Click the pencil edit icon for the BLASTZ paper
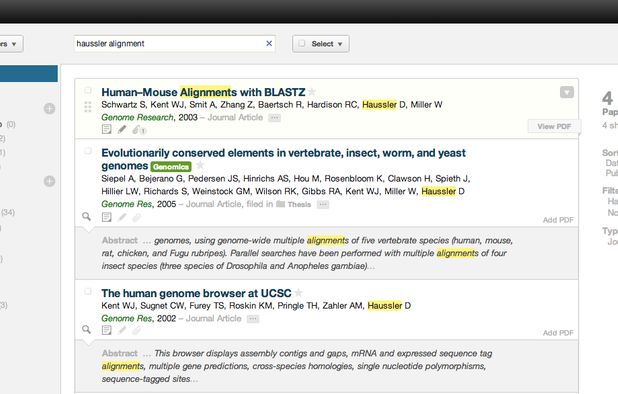Screen dimensions: 618x394 pyautogui.click(x=122, y=129)
